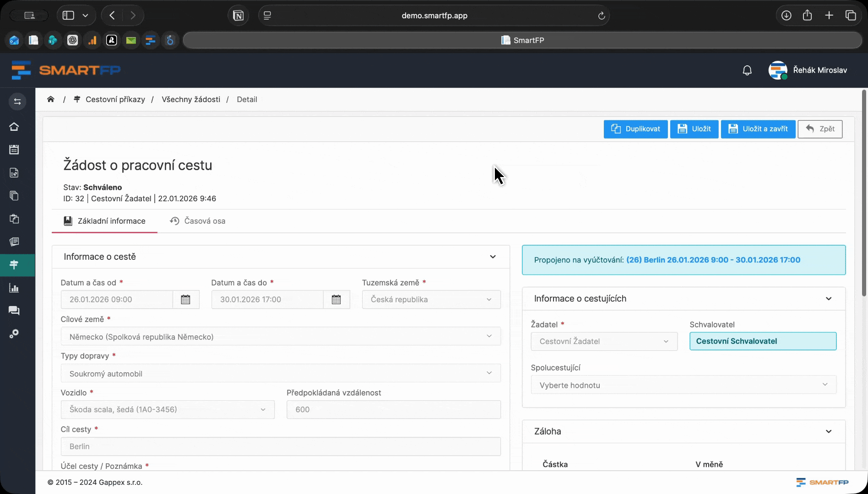The width and height of the screenshot is (868, 494).
Task: Open the linked Berlin vyúčtování link
Action: 713,260
